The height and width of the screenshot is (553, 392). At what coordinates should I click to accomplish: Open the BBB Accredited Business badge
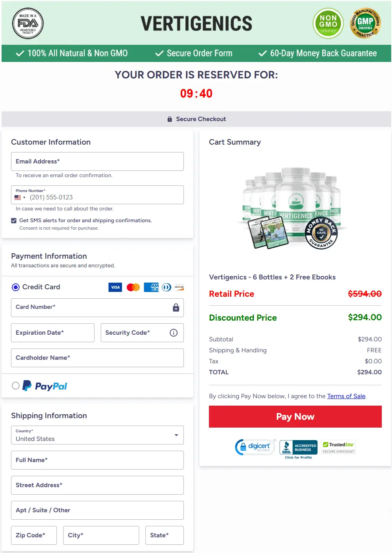[299, 449]
